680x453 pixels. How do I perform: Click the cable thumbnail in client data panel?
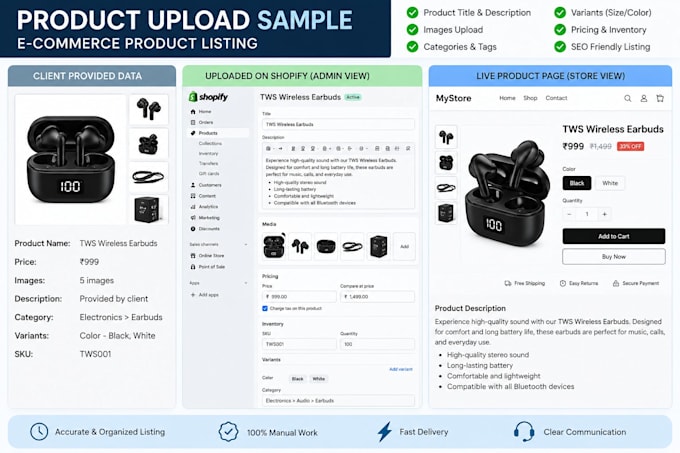[148, 176]
